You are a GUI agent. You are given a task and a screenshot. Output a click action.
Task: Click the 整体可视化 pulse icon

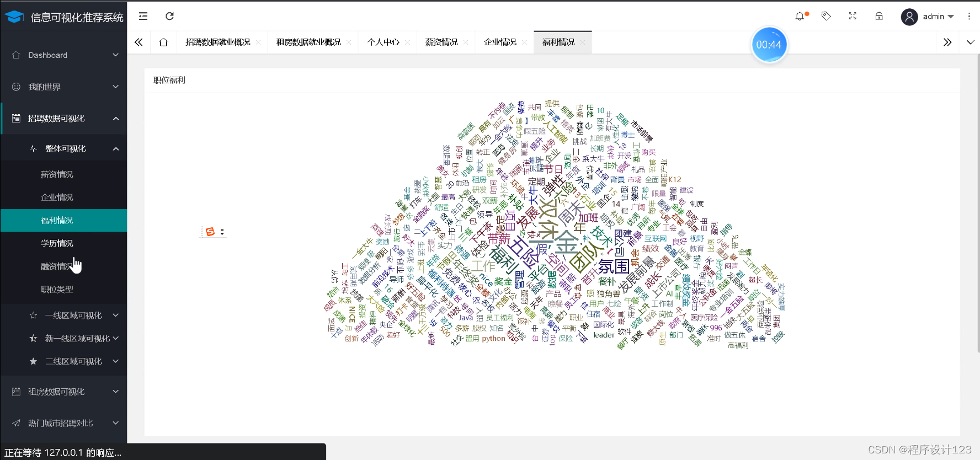click(33, 149)
